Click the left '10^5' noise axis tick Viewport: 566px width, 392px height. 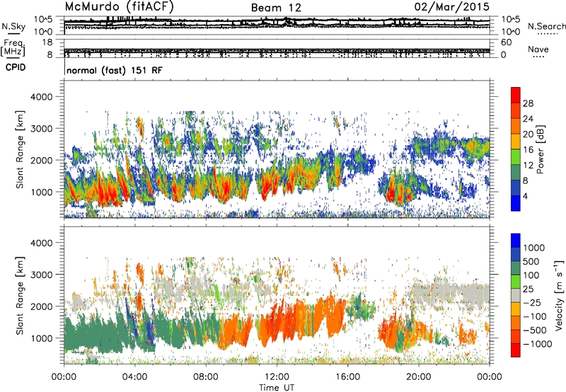click(43, 20)
